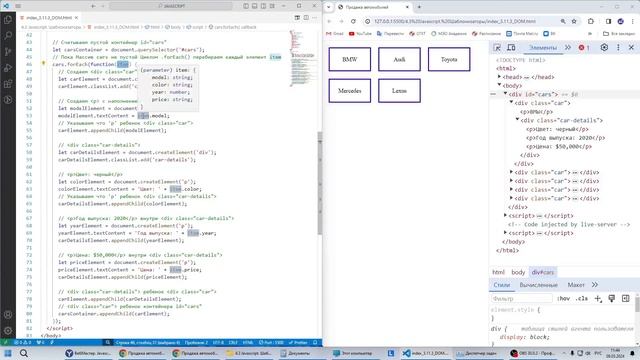Viewport: 640px width, 360px height.
Task: Open the Run and Debug view
Action: (8, 68)
